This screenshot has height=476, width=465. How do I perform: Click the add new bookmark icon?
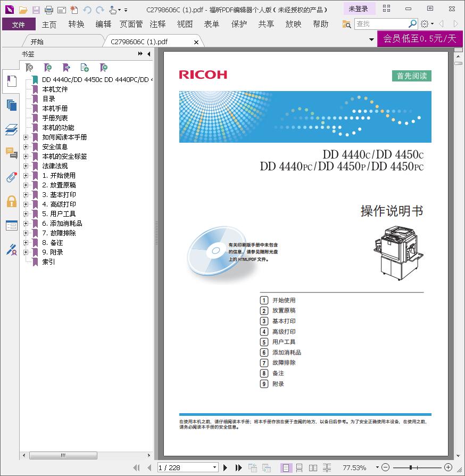[x=48, y=68]
